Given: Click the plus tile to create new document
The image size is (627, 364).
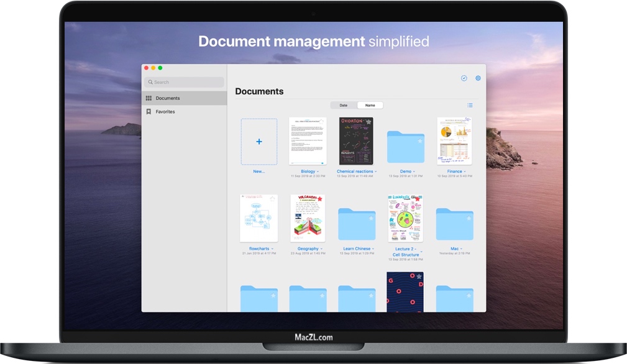Looking at the screenshot, I should [259, 142].
